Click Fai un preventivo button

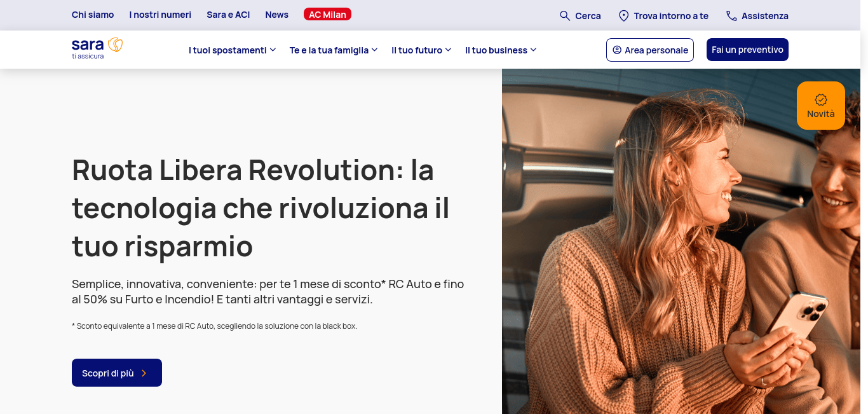(747, 50)
